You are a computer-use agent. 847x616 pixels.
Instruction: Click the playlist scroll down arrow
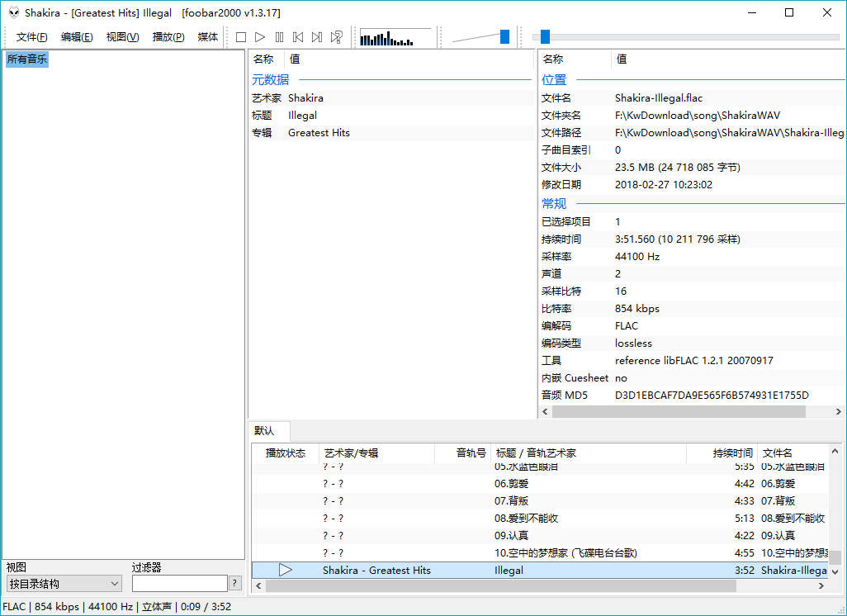tap(835, 571)
